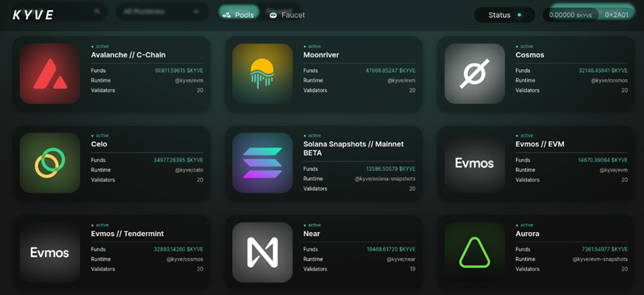
Task: Click funds value 13586.50579 $KYVE
Action: (390, 169)
